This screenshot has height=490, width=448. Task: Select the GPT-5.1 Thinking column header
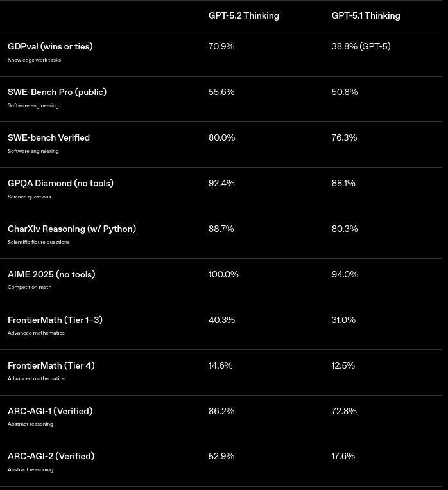point(366,16)
